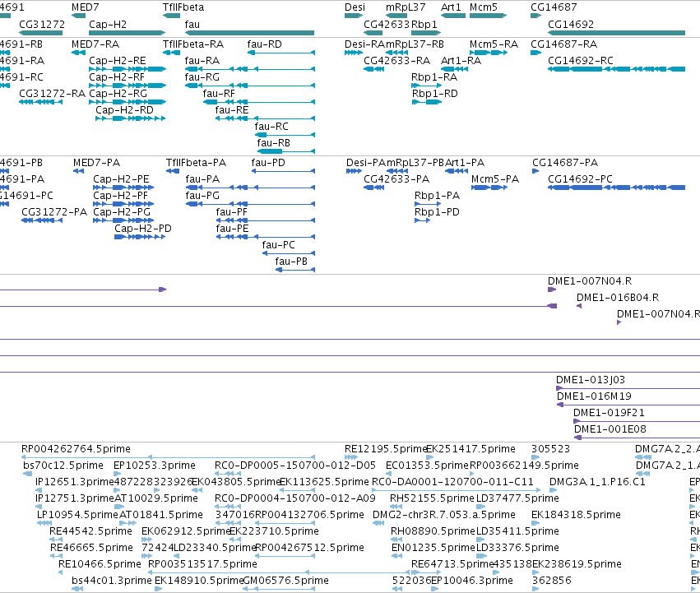This screenshot has width=700, height=593.
Task: Open the fau-RC transcript label
Action: pos(271,127)
